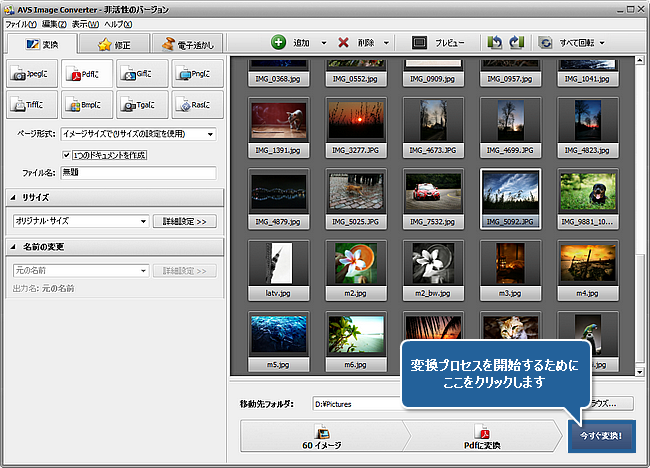Choose Pdf as the output format
The image size is (650, 468).
click(x=87, y=73)
